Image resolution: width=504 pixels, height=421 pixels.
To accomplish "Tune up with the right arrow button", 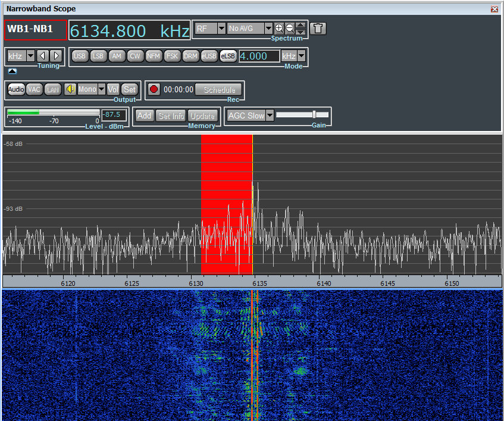I will point(57,56).
